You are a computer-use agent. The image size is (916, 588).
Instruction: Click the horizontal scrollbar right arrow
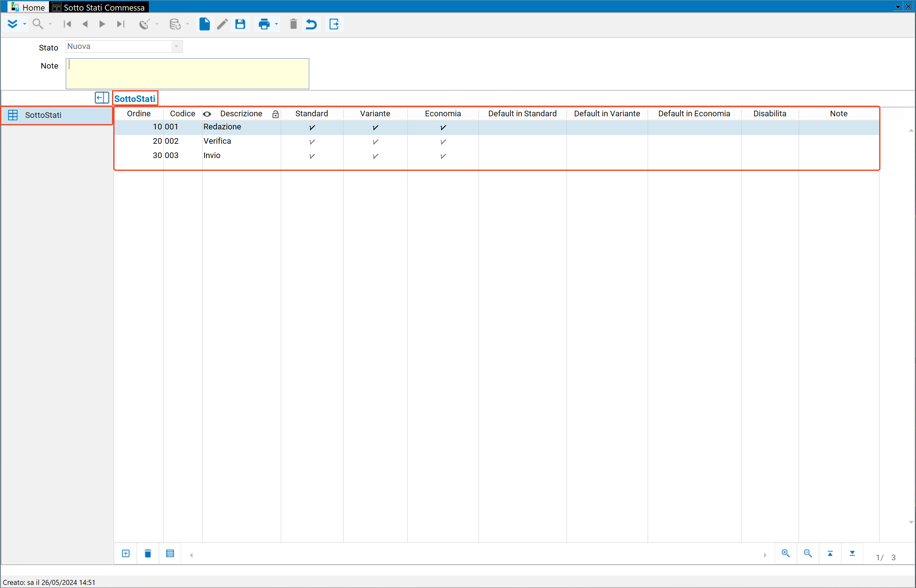pyautogui.click(x=765, y=555)
